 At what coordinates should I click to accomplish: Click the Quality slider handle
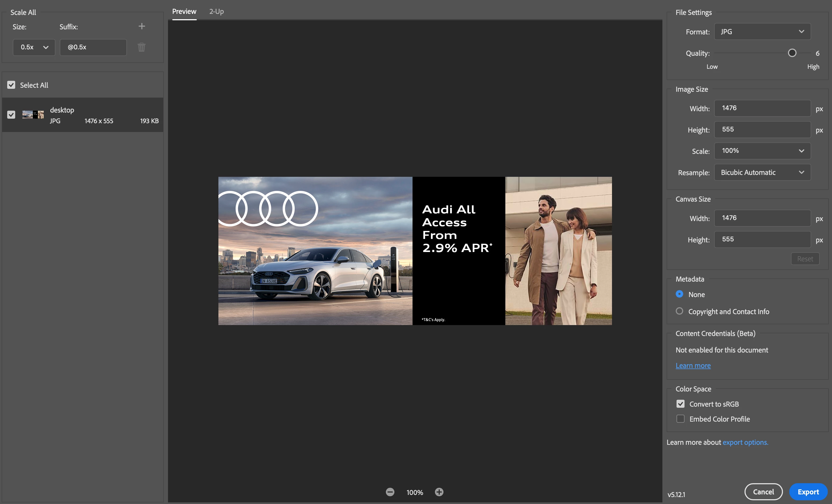[x=792, y=53]
